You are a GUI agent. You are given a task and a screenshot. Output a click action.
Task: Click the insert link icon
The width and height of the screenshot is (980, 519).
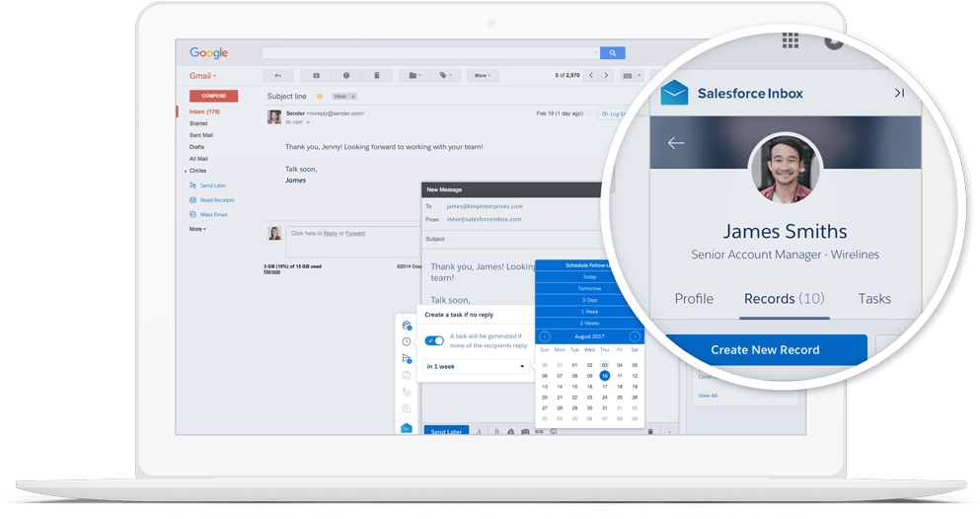point(539,431)
